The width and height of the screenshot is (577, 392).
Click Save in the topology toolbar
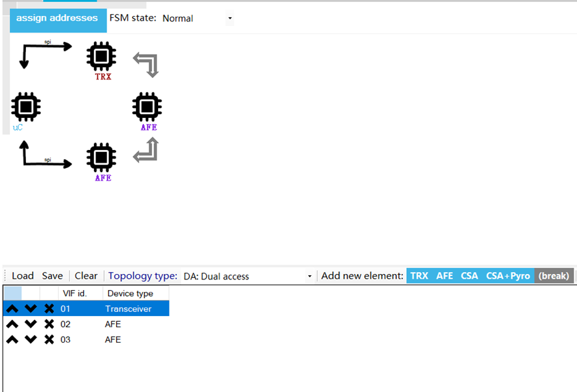click(52, 276)
